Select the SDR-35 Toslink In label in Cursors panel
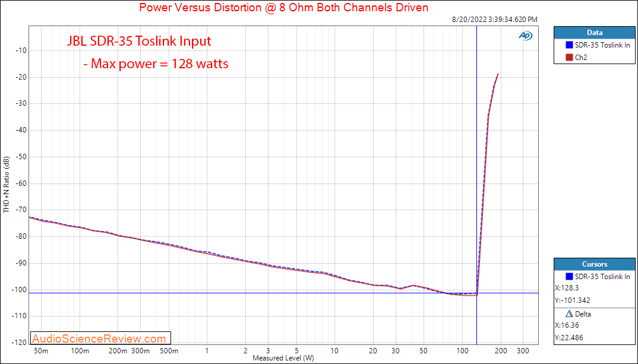This screenshot has width=638, height=364. (602, 277)
